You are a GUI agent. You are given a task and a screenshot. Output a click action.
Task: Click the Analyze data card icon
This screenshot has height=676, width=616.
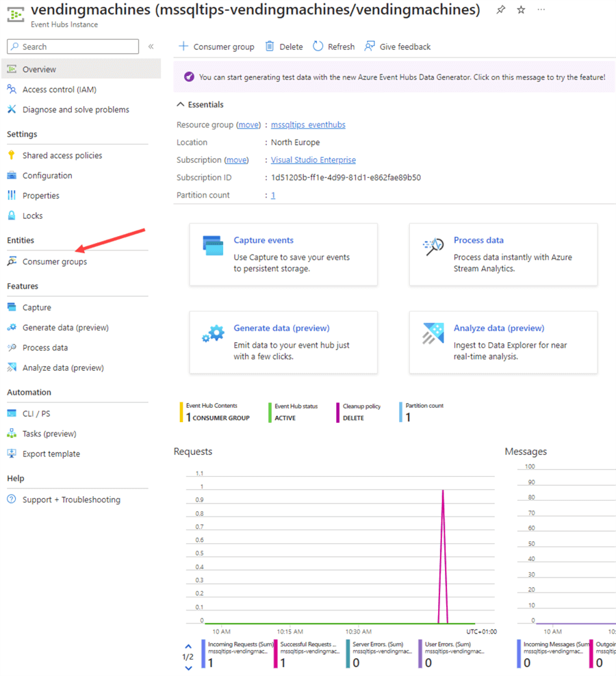[x=433, y=334]
